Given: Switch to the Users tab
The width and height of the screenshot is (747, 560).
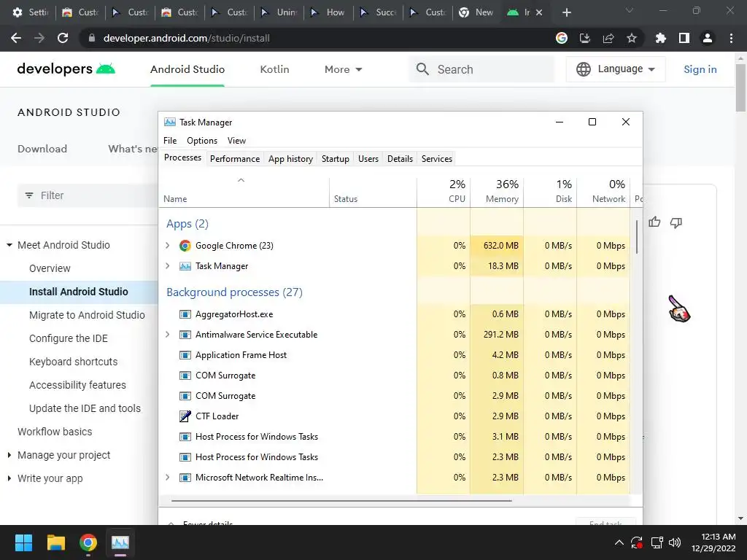Looking at the screenshot, I should [368, 159].
